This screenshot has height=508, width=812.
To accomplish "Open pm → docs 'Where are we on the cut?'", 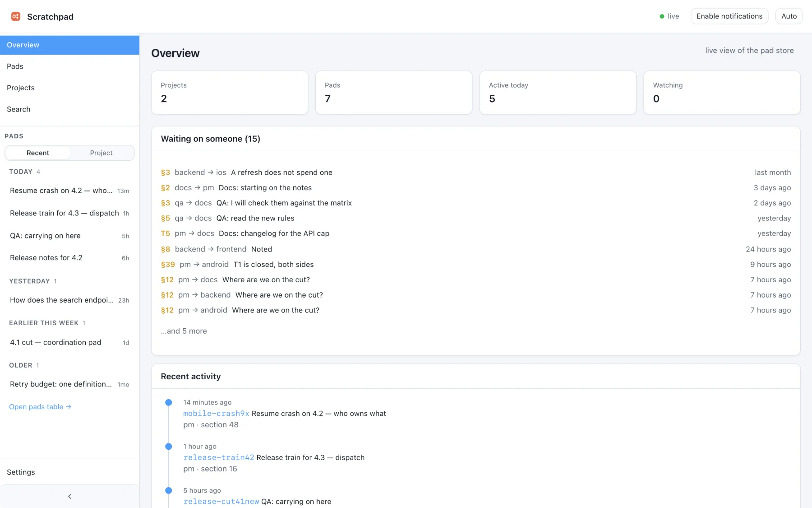I will pos(476,280).
